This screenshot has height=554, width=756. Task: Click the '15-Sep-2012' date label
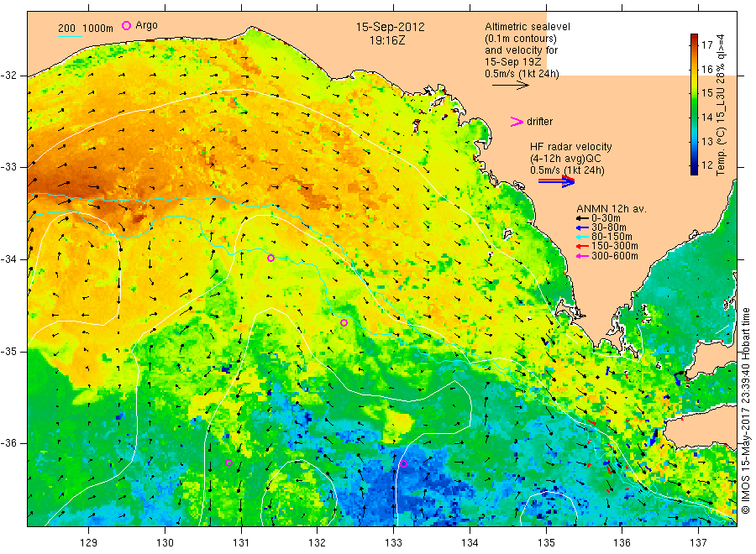pyautogui.click(x=390, y=27)
